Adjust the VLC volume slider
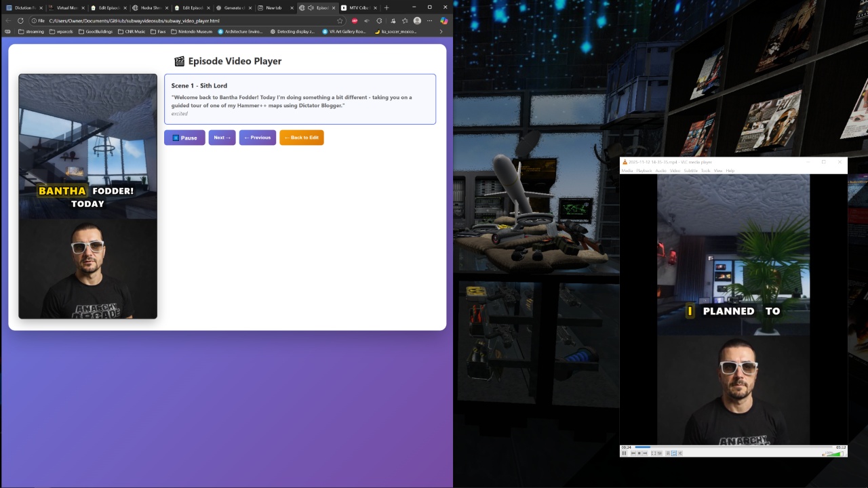Screen dimensions: 868x488 pos(835,453)
